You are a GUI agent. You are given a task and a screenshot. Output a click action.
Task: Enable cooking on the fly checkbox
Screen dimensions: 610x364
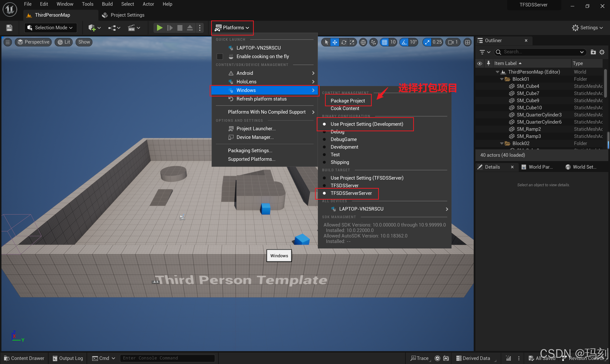pyautogui.click(x=219, y=56)
